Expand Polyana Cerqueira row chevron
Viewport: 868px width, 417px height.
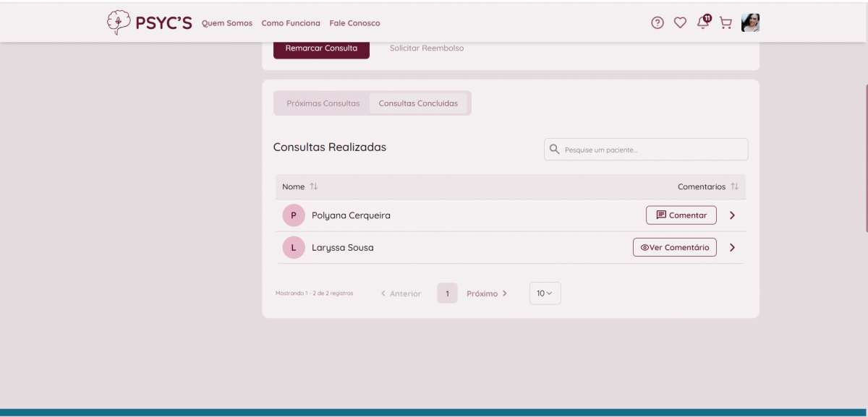(x=732, y=215)
